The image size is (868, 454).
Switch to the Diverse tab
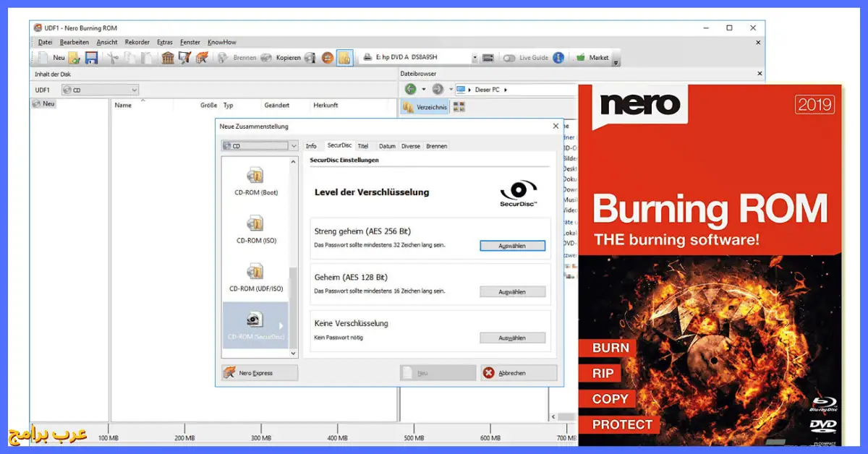click(411, 146)
